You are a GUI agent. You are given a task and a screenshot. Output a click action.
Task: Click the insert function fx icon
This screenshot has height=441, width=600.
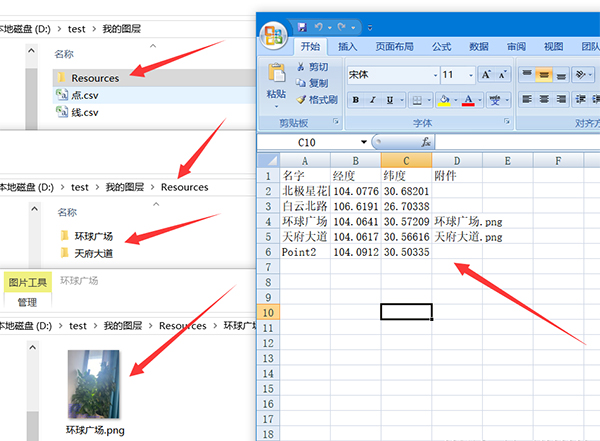click(x=426, y=143)
